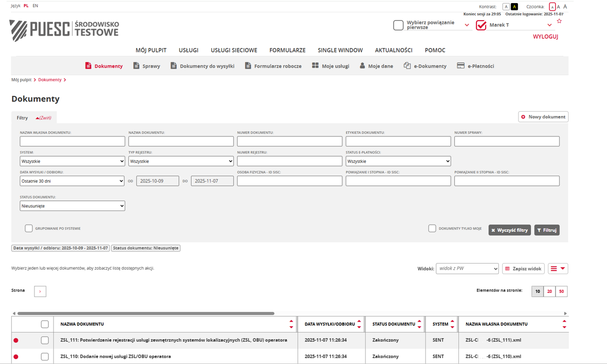Check Dokumenty tylko moje checkbox
The height and width of the screenshot is (364, 607).
point(432,228)
